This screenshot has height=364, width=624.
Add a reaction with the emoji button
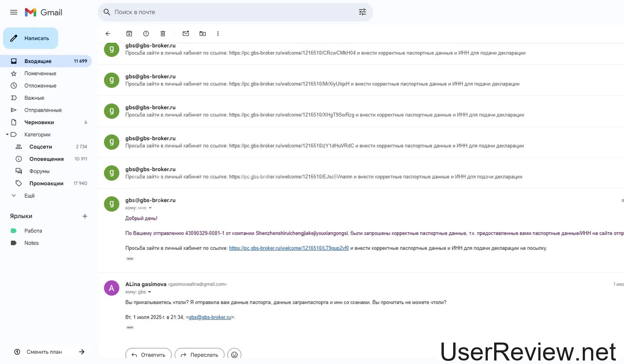tap(234, 354)
